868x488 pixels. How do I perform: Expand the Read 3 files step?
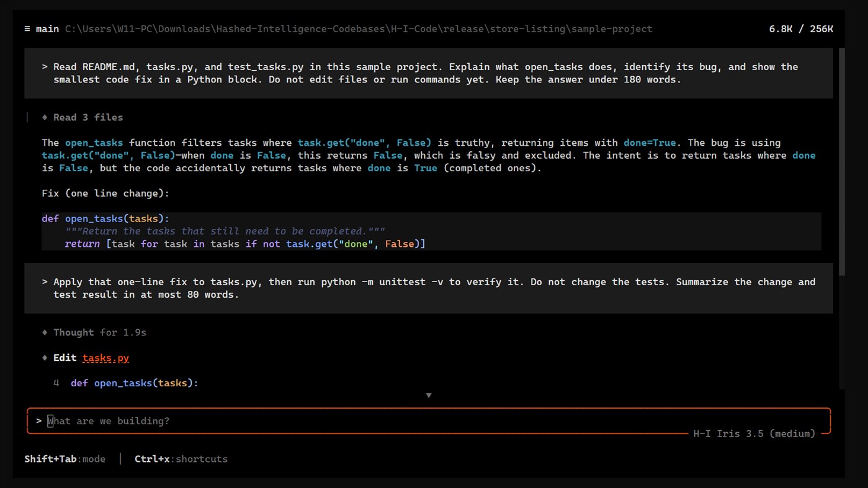coord(83,117)
